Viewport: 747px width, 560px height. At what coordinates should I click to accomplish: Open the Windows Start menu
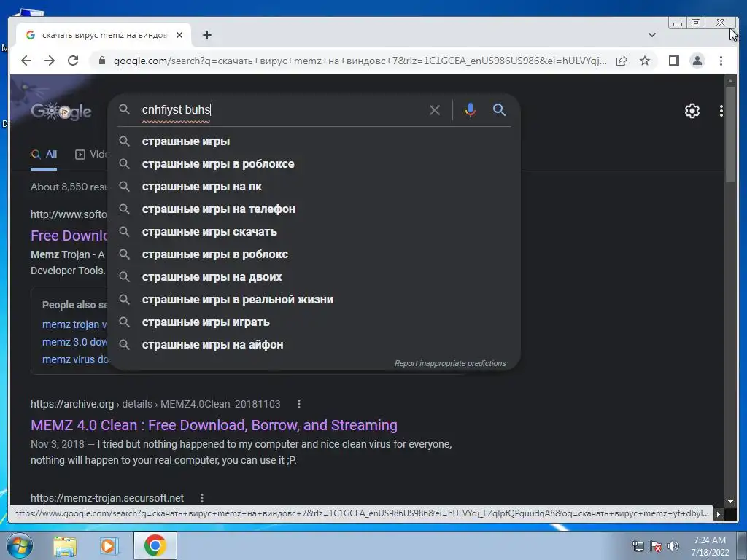[19, 545]
